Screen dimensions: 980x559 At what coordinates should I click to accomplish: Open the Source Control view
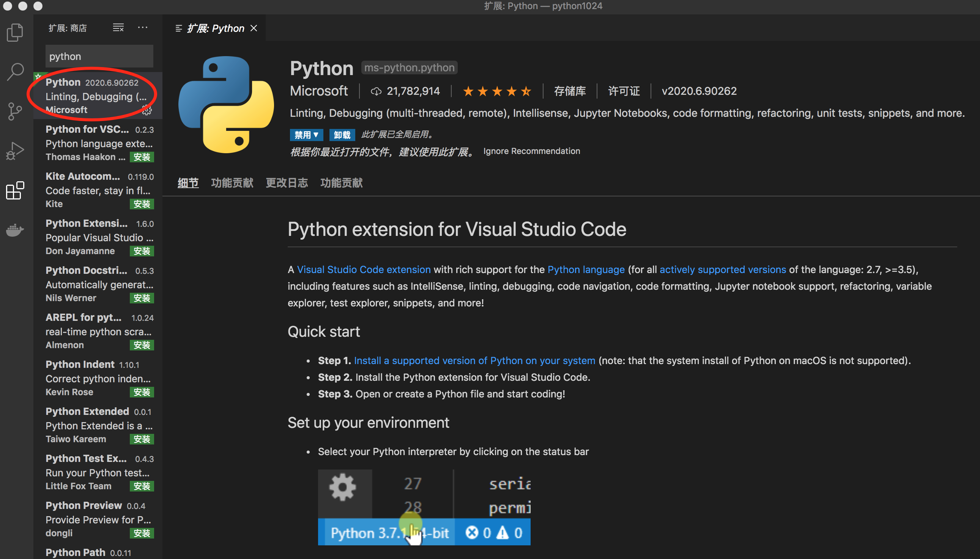(15, 111)
